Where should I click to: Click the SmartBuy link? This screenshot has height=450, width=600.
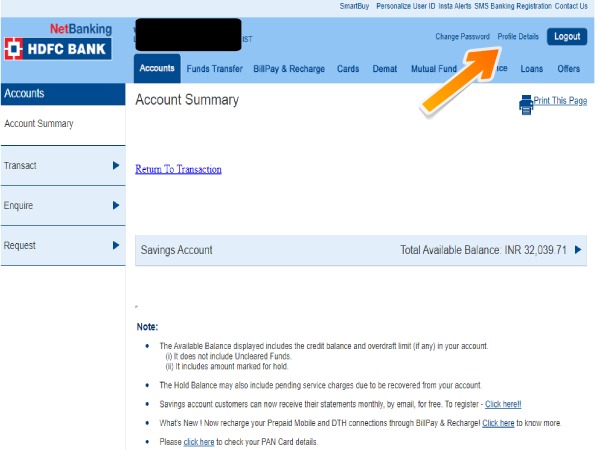354,6
